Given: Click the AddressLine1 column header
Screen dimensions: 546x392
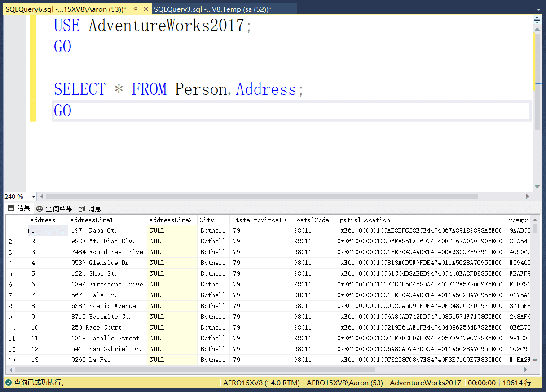Looking at the screenshot, I should pyautogui.click(x=107, y=220).
